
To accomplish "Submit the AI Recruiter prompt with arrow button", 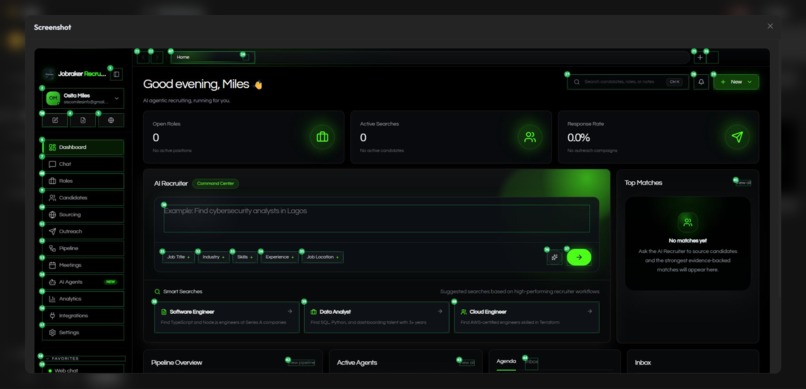I will pos(579,257).
